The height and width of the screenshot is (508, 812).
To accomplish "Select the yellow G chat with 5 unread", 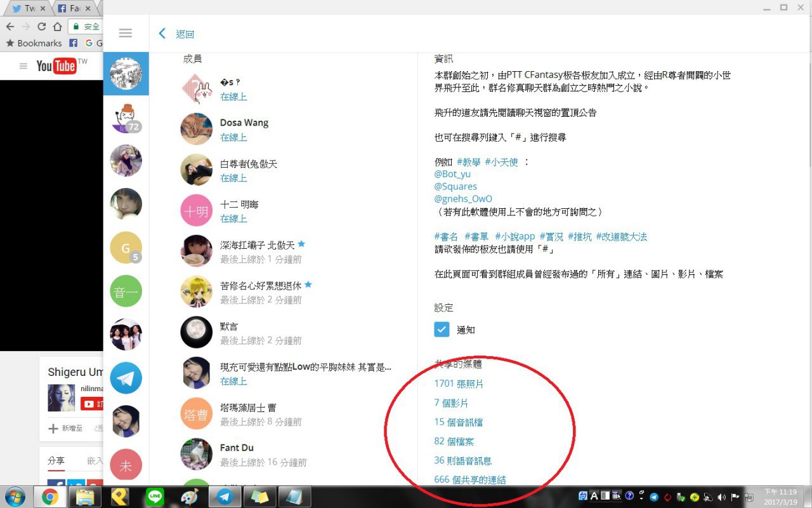I will (x=126, y=248).
